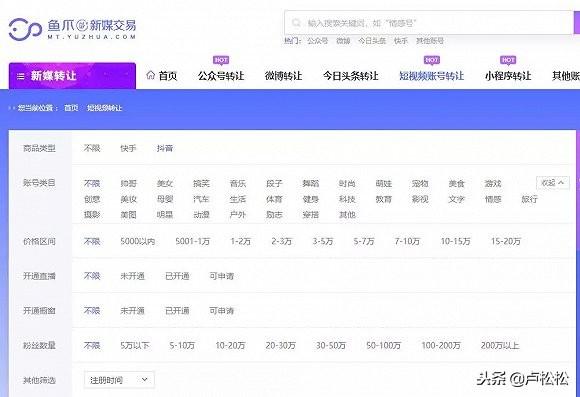580x397 pixels.
Task: Click hot search keyword 其他账号
Action: [429, 41]
